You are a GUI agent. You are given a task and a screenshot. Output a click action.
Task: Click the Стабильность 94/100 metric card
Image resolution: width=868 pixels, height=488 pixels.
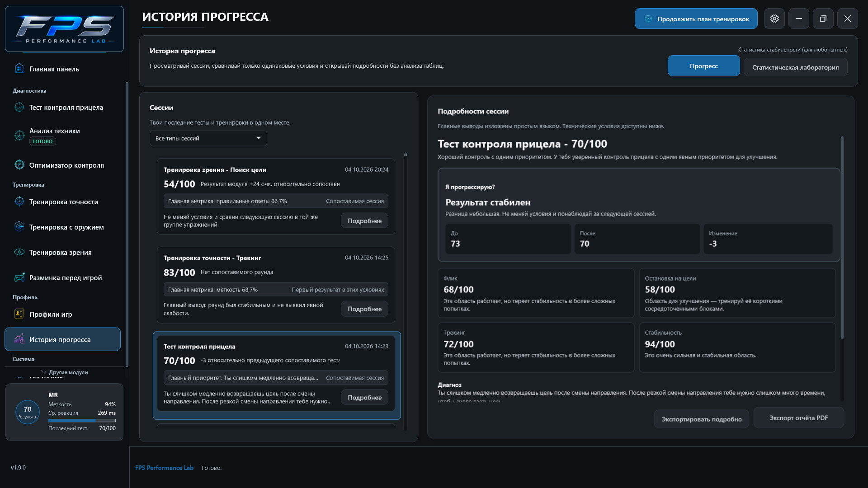click(737, 347)
